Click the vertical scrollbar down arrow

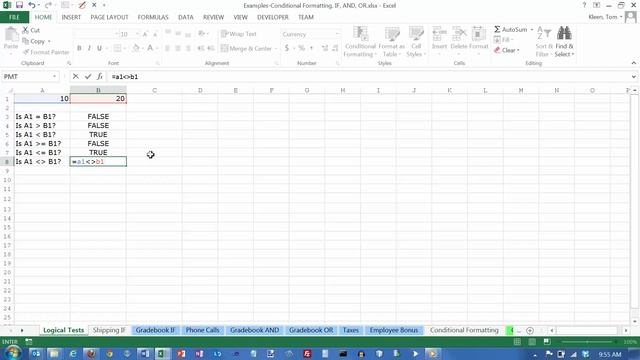pos(634,322)
